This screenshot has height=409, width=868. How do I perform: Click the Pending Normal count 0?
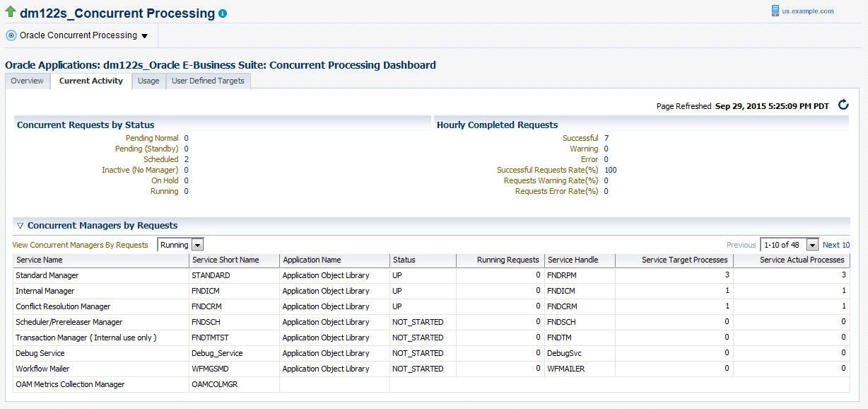[x=187, y=138]
